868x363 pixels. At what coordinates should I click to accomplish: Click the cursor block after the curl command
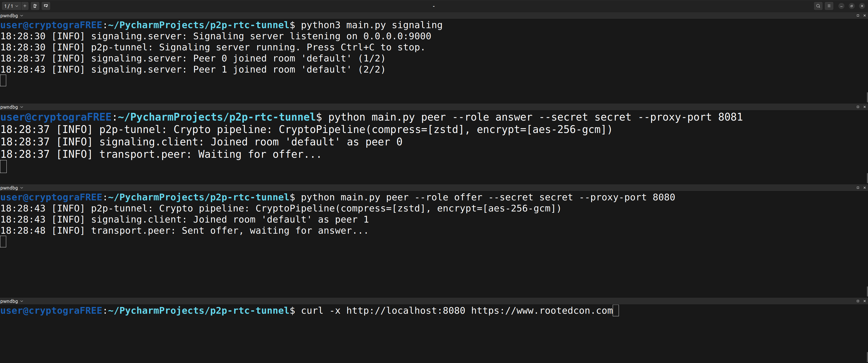(616, 311)
